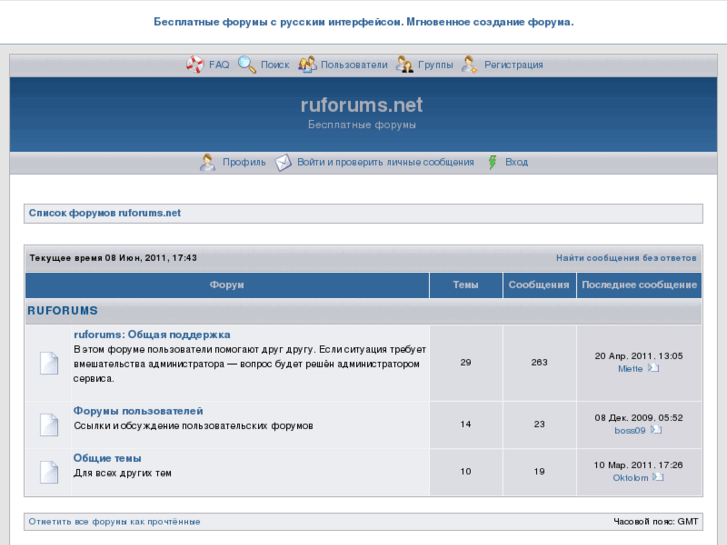
Task: Open the Поиск menu link
Action: pyautogui.click(x=275, y=64)
